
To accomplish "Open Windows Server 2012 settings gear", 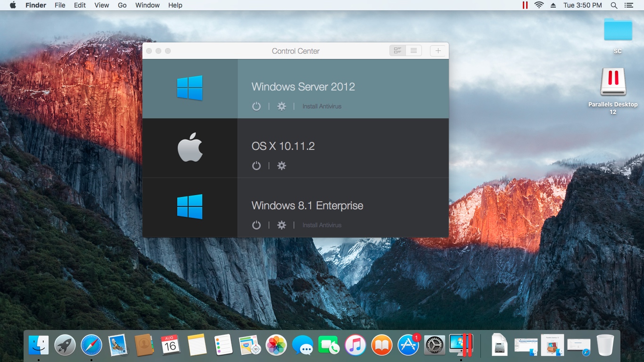I will [281, 107].
